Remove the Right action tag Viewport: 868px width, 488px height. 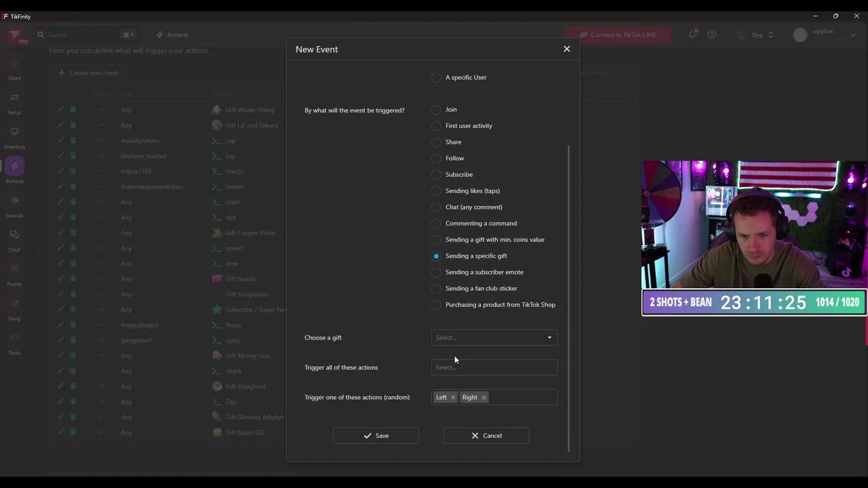coord(484,397)
